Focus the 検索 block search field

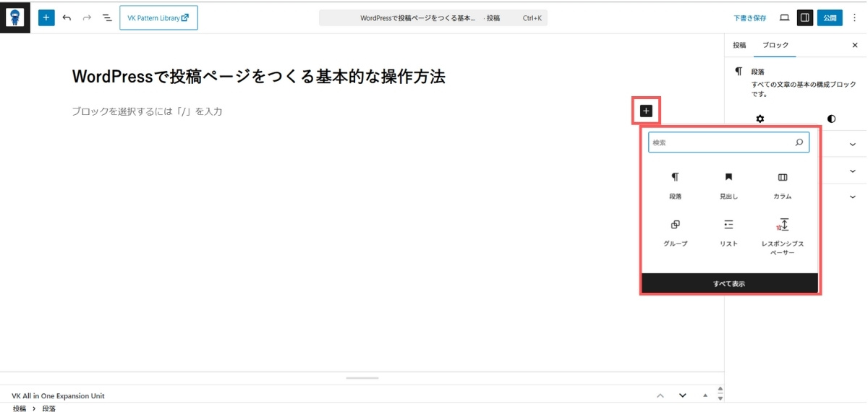coord(728,142)
